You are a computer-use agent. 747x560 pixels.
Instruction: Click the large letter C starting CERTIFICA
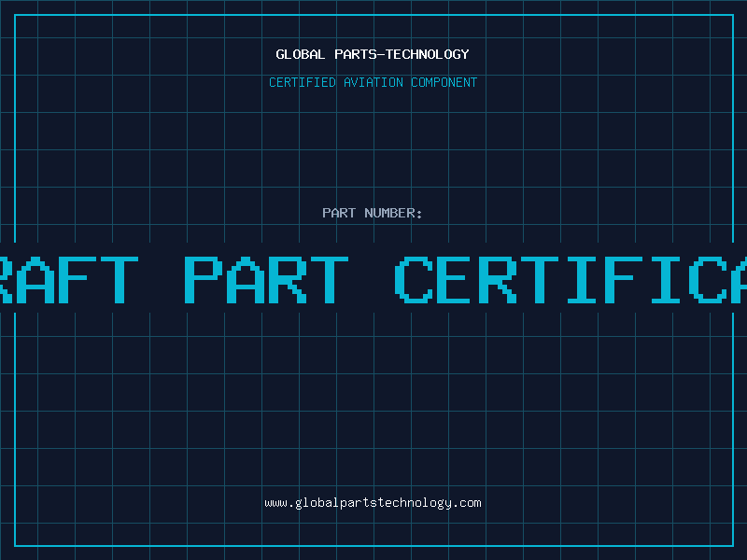(413, 278)
